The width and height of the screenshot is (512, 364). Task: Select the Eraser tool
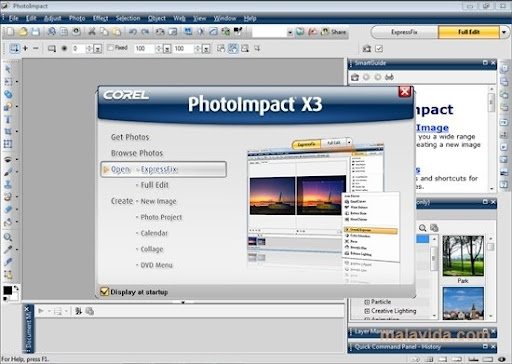8,209
